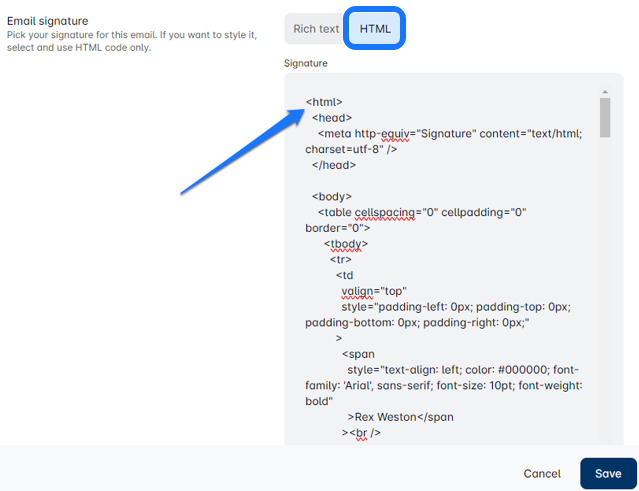Image resolution: width=639 pixels, height=491 pixels.
Task: Place cursor on the opening <html> tag
Action: 325,102
